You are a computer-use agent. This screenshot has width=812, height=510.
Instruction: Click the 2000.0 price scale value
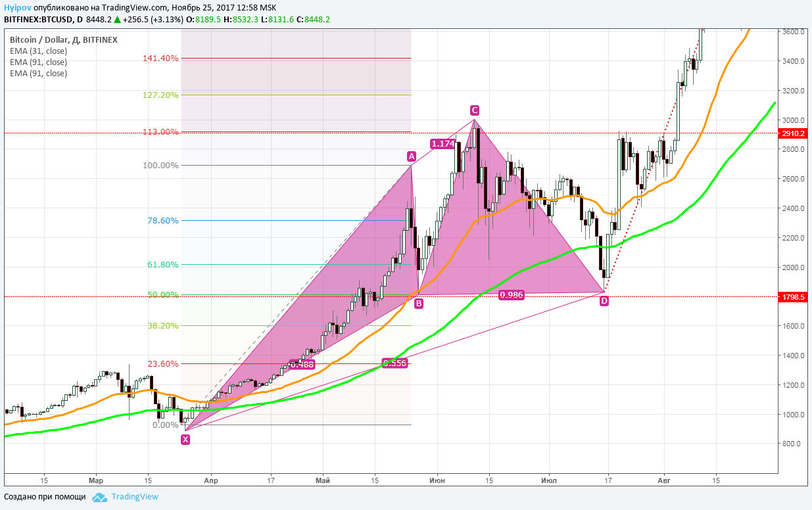click(794, 267)
